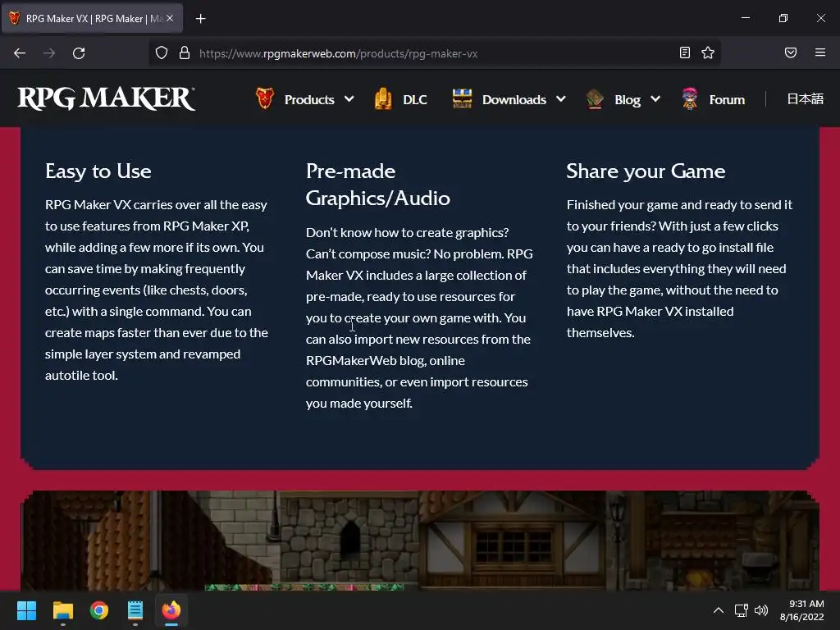Screen dimensions: 840x630
Task: Click the DLC gauntlet icon
Action: click(x=383, y=98)
